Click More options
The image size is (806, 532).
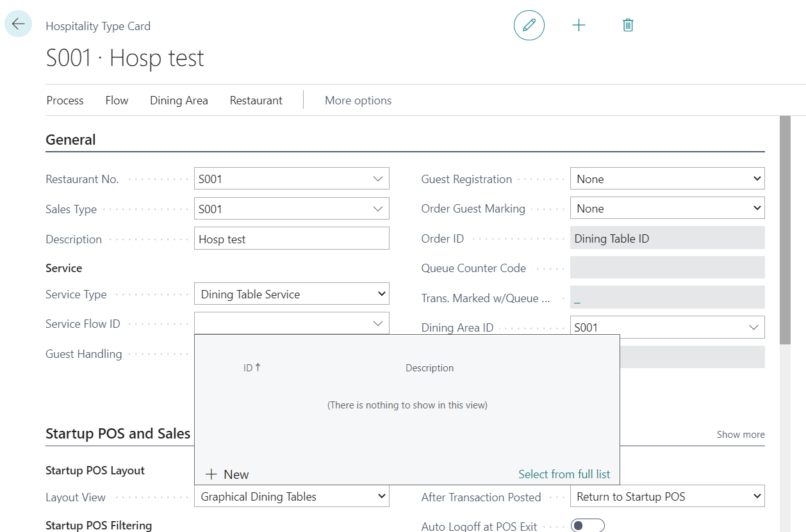coord(358,101)
